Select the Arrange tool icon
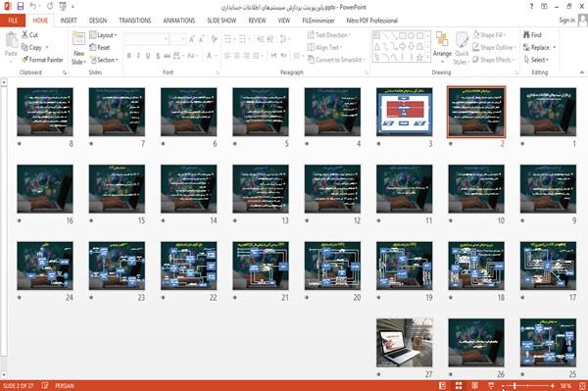 [442, 39]
